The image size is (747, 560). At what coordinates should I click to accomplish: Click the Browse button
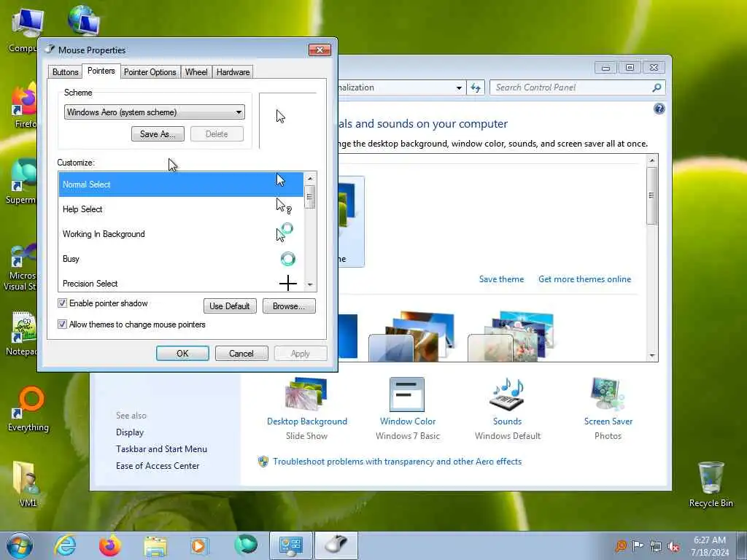coord(289,306)
